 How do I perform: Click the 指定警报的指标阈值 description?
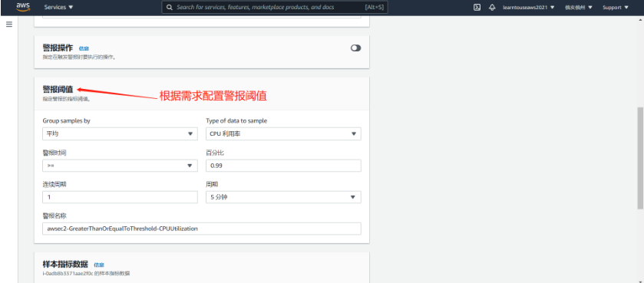(66, 99)
